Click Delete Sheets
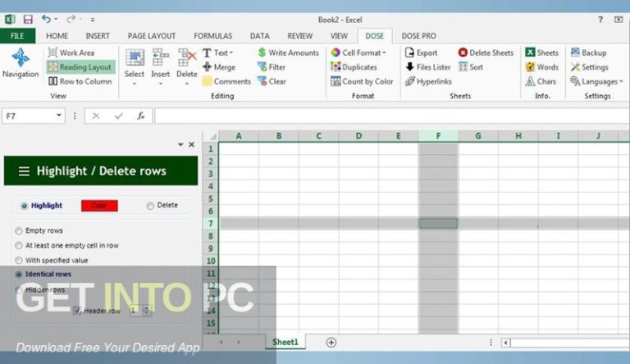Viewport: 630px width, 364px height. [x=486, y=52]
